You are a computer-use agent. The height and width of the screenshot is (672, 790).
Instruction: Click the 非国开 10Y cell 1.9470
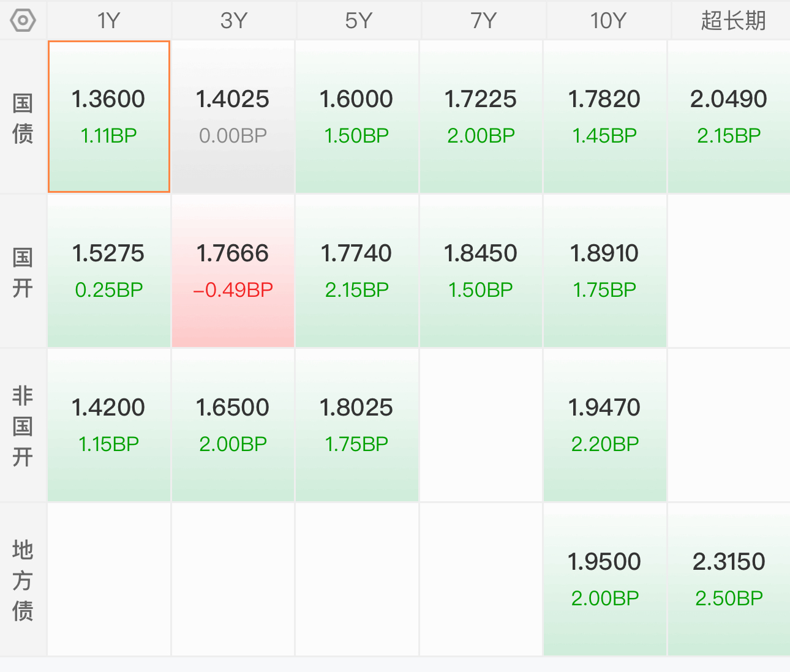pos(605,425)
